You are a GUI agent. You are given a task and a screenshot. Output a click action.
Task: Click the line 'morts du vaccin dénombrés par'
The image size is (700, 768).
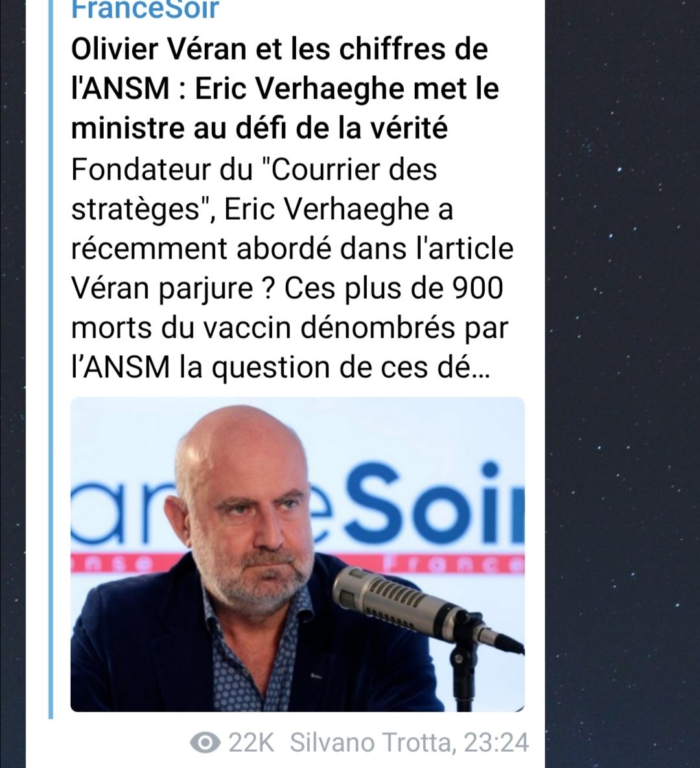pos(290,328)
